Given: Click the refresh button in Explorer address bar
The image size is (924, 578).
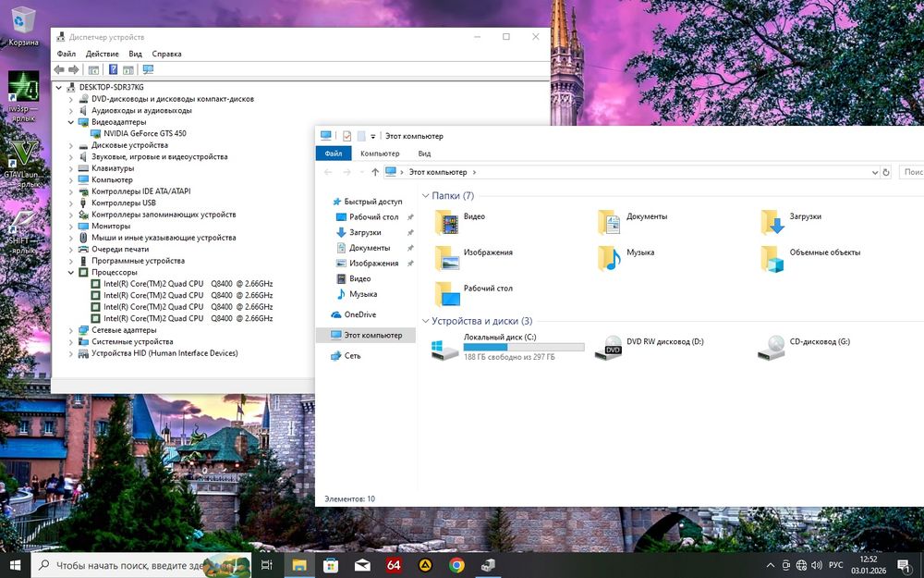Looking at the screenshot, I should click(x=885, y=172).
